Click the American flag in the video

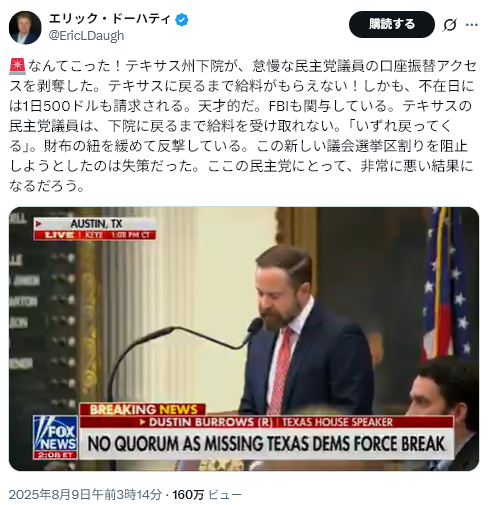447,287
